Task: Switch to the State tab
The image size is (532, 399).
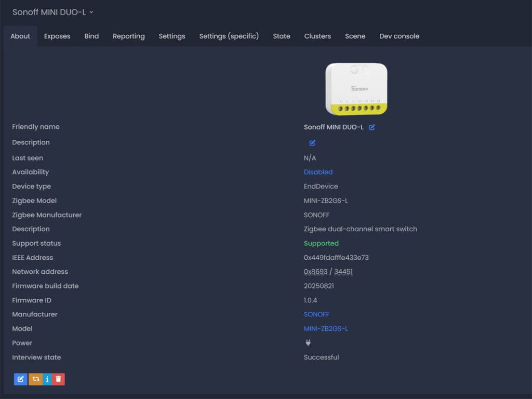Action: coord(282,36)
